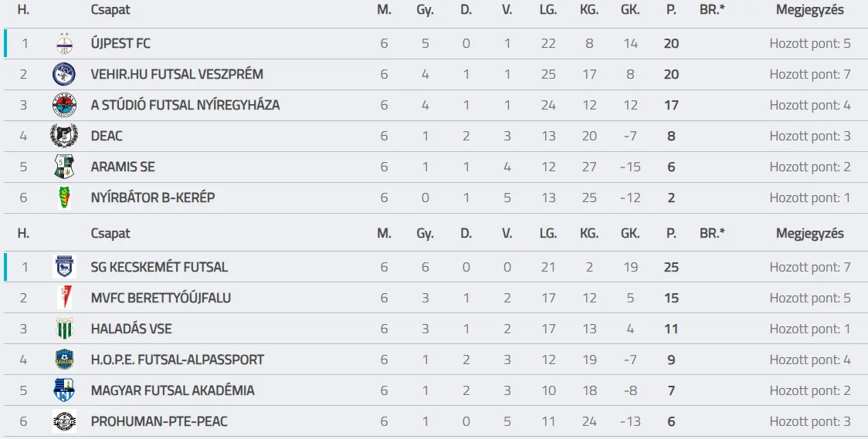Open the ÚJPEST FC team page
868x439 pixels.
120,43
